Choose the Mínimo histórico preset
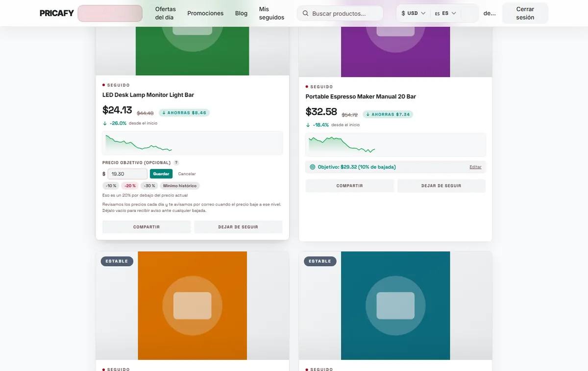The width and height of the screenshot is (588, 371). coord(180,185)
